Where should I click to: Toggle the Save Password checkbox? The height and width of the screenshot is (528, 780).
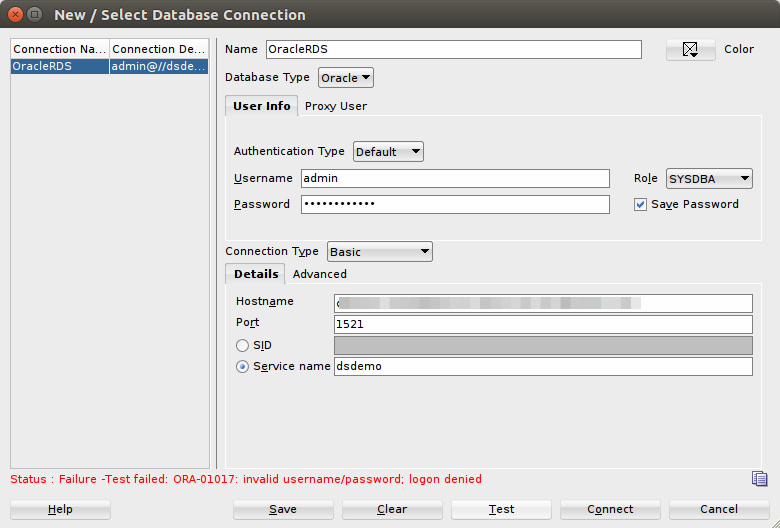(640, 205)
